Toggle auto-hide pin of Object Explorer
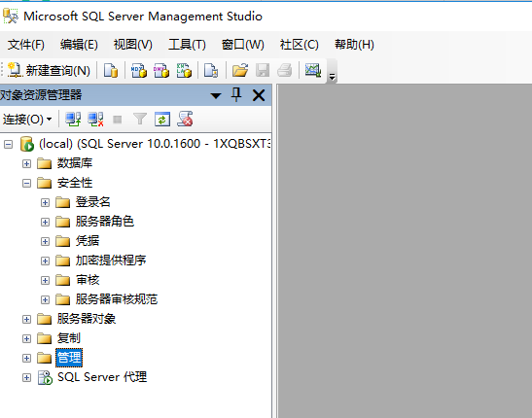 236,94
